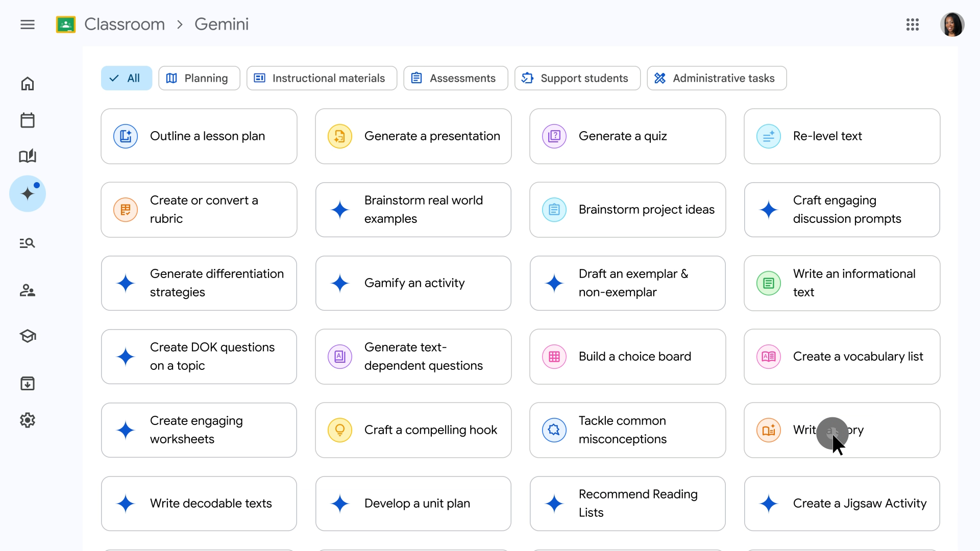Image resolution: width=980 pixels, height=551 pixels.
Task: Choose Write decodable texts
Action: coord(199,504)
